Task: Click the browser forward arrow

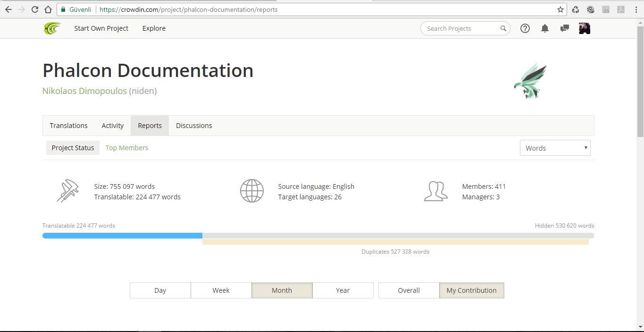Action: click(22, 9)
